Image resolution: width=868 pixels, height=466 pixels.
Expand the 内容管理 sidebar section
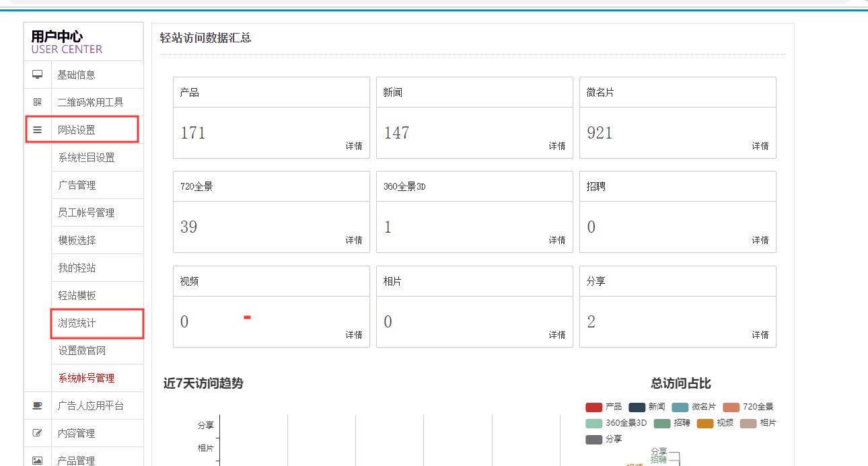77,433
